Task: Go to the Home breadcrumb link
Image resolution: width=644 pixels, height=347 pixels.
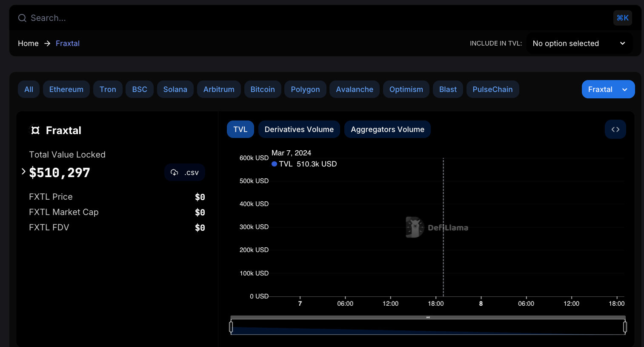Action: [28, 43]
